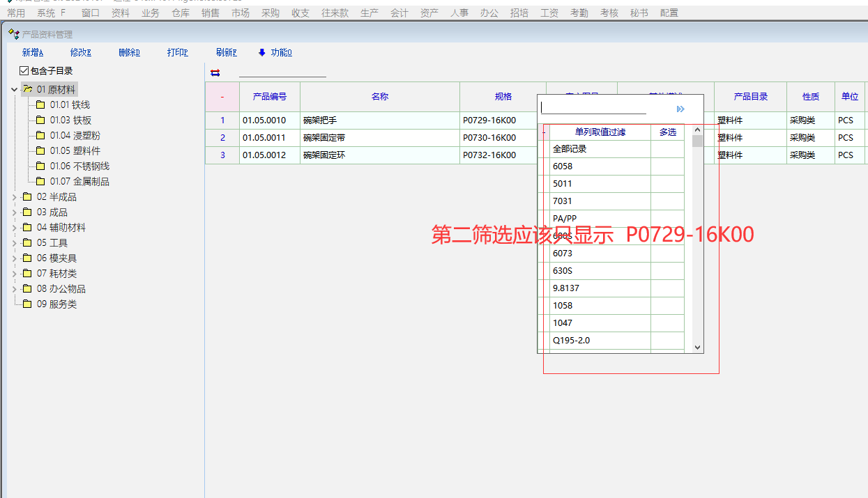This screenshot has height=498, width=868.
Task: Click the 03 成品 folder icon
Action: point(27,212)
